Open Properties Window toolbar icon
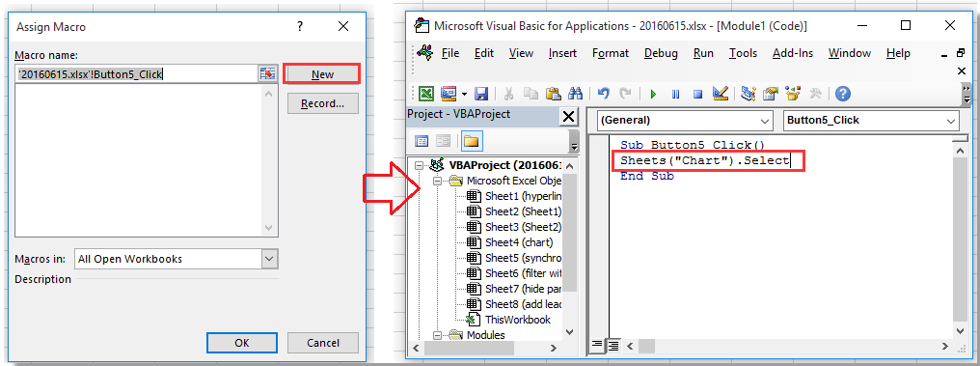 click(770, 94)
